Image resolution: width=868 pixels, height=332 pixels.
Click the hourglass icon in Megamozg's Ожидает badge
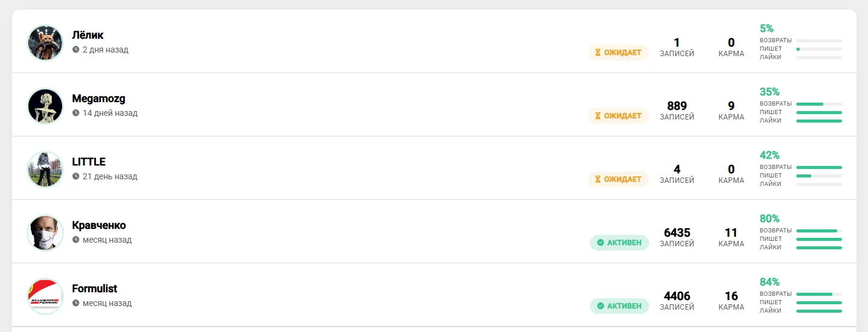[598, 116]
